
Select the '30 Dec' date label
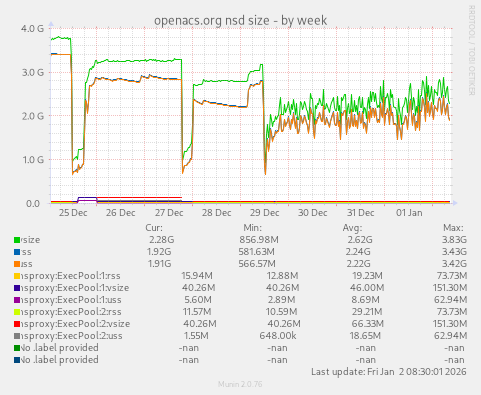pos(313,213)
